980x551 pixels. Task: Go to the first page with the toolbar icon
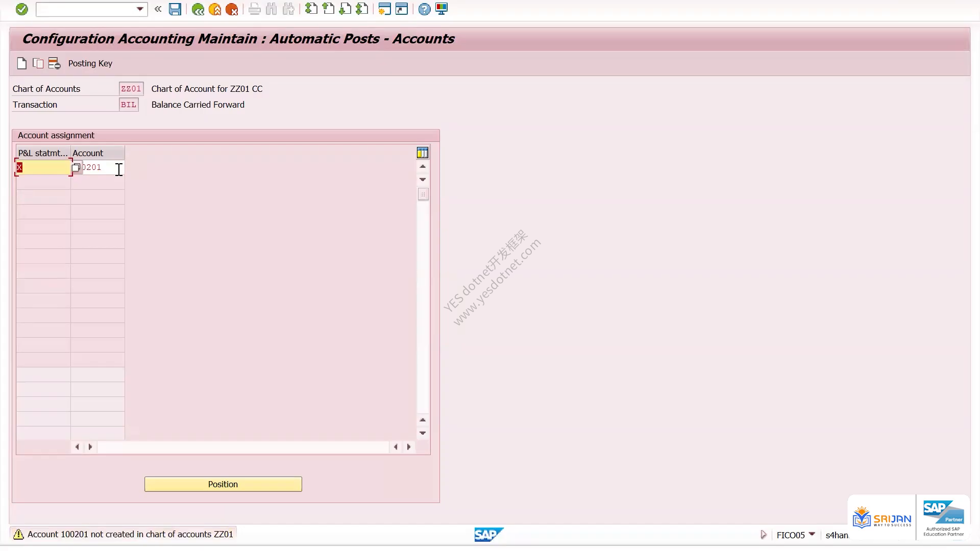point(311,9)
